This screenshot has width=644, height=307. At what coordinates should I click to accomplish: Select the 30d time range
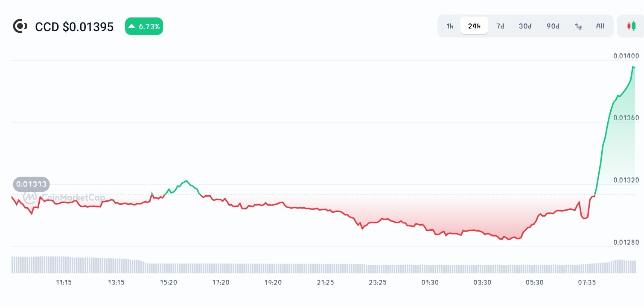(525, 26)
